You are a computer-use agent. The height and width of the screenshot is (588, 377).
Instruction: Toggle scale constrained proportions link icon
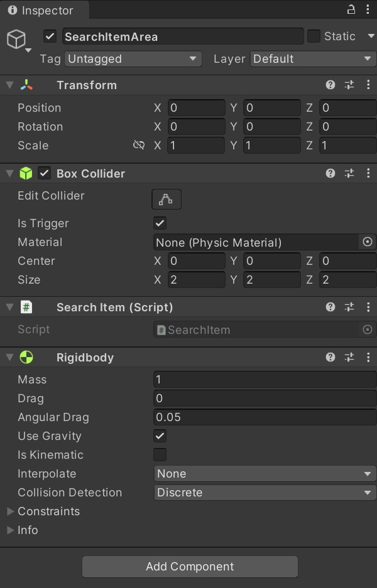click(139, 146)
